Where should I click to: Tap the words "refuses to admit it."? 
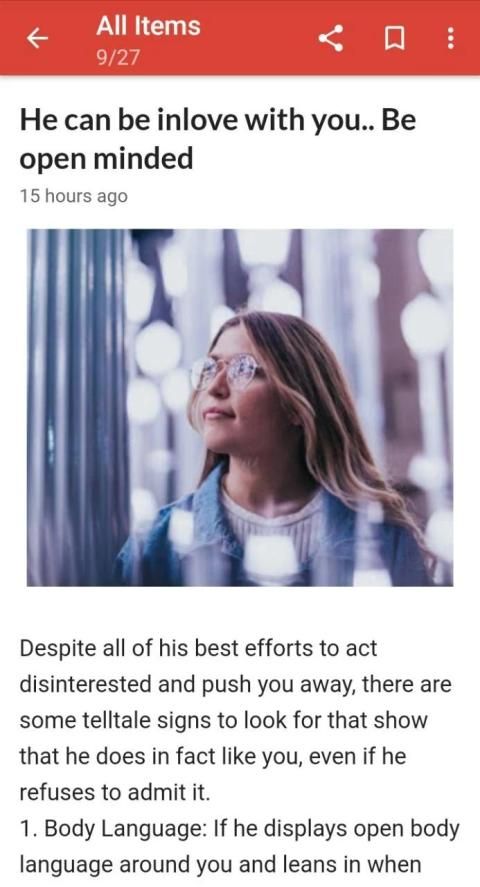(x=115, y=793)
